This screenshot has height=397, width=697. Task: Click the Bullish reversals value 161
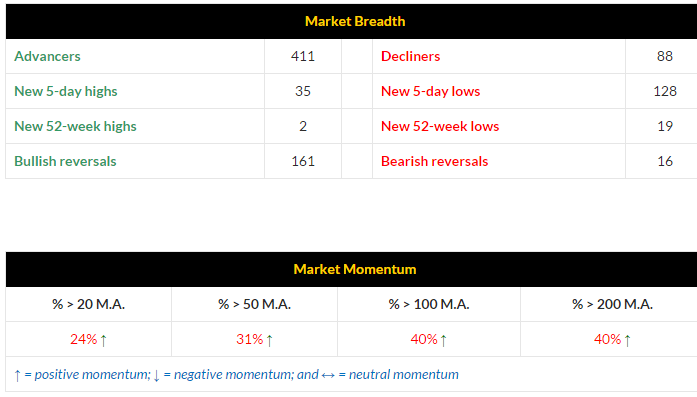303,161
